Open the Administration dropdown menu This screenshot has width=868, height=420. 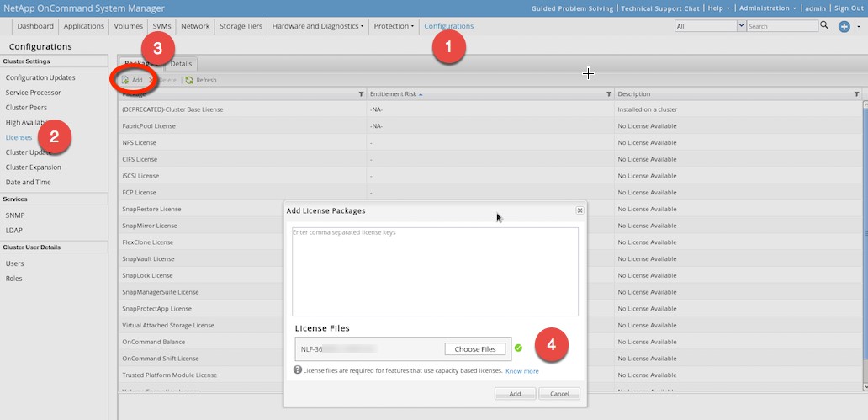click(768, 8)
